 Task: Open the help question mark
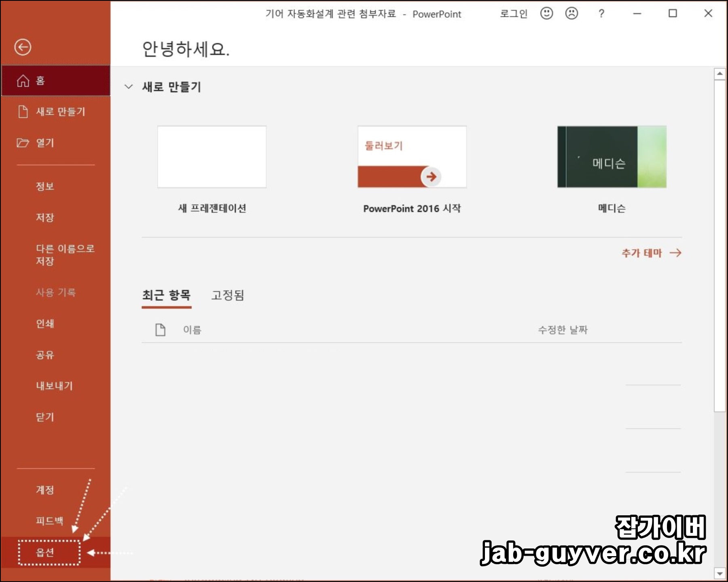[601, 14]
